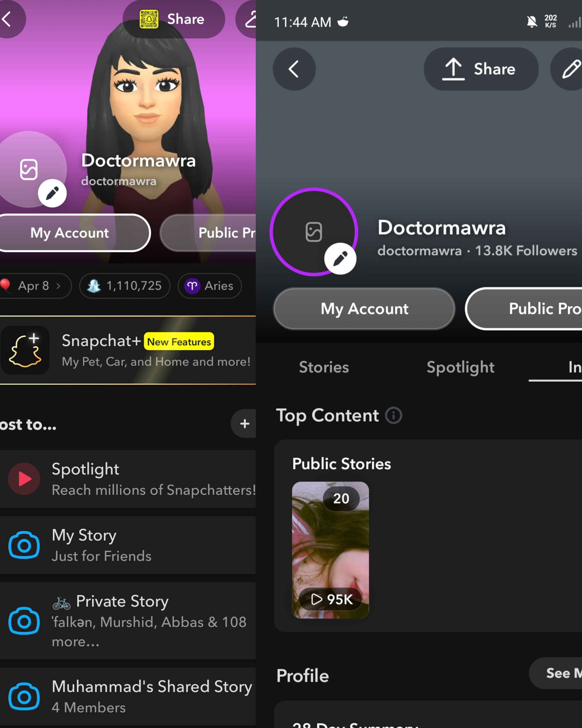Tap the camera icon next to My Story
Viewport: 582px width, 728px height.
point(24,545)
